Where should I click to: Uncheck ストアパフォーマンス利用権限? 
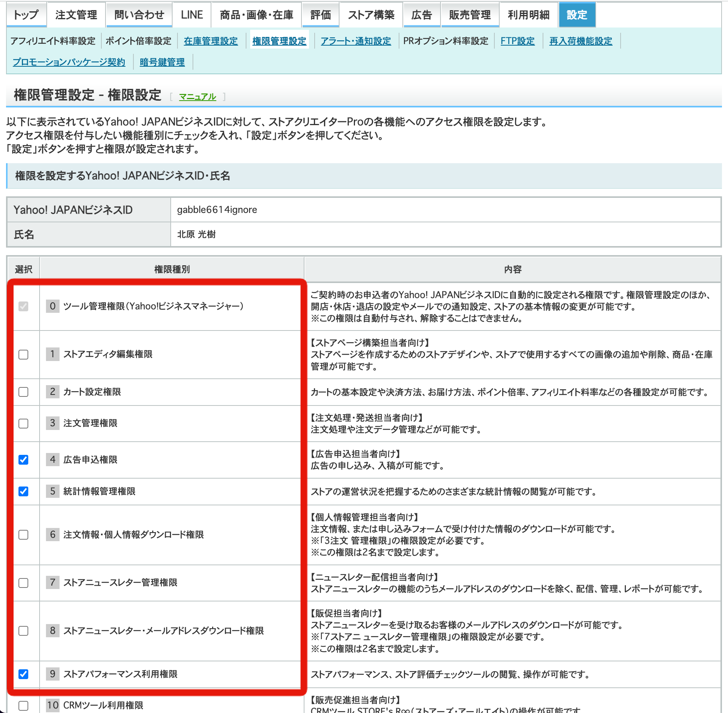click(24, 674)
